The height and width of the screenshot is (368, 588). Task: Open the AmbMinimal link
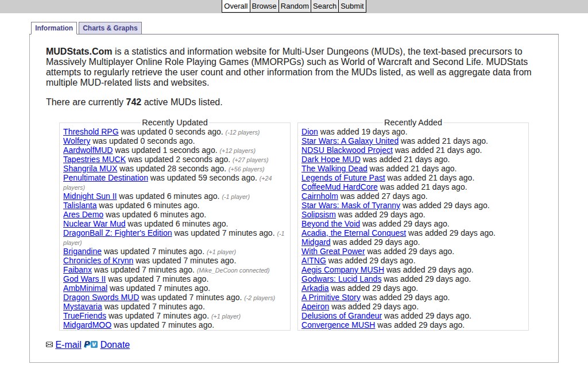coord(85,289)
